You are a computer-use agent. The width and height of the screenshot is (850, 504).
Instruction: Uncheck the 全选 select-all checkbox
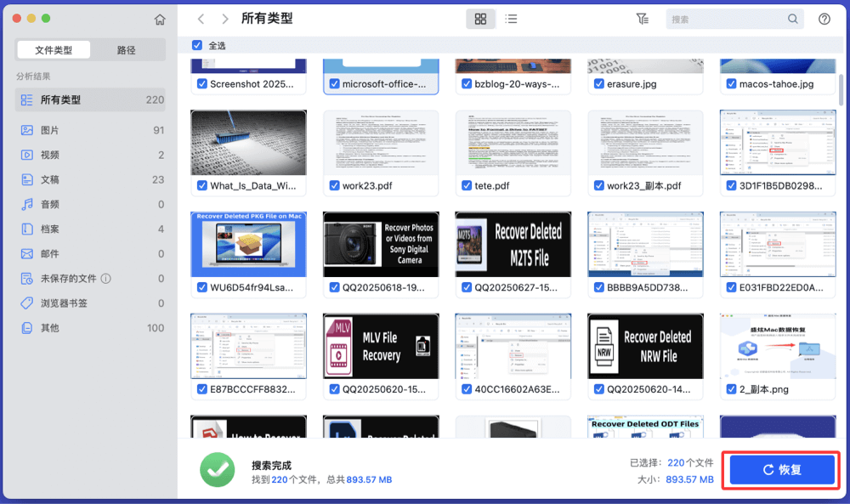(x=197, y=45)
